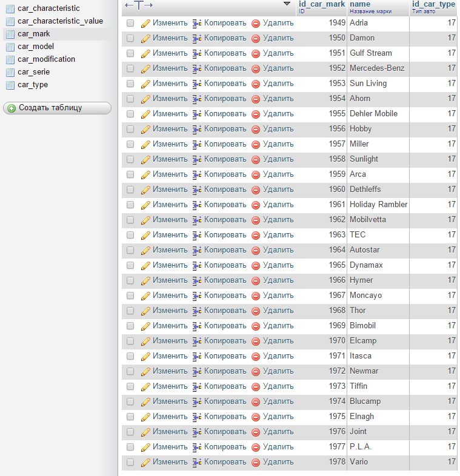
Task: Click the right arrow of full-texts toggle
Action: point(148,5)
